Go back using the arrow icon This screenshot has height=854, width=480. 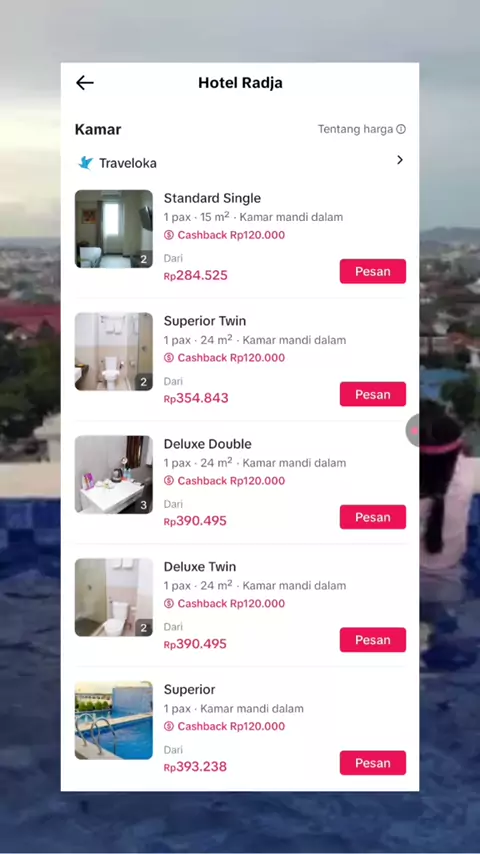(84, 83)
